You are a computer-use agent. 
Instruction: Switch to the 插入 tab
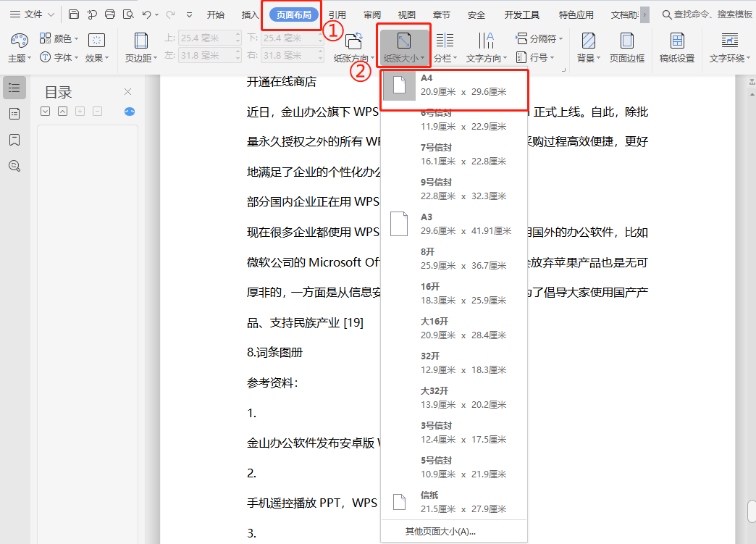250,15
